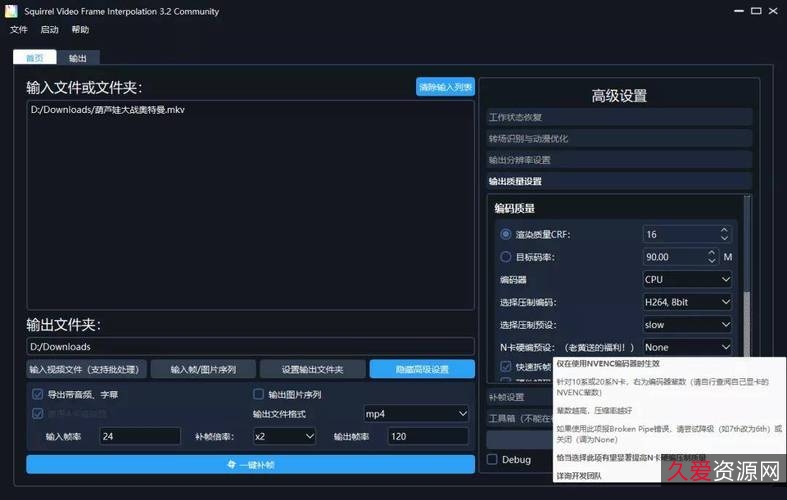Expand the 输出分辨率设置 section
787x500 pixels.
(x=619, y=160)
